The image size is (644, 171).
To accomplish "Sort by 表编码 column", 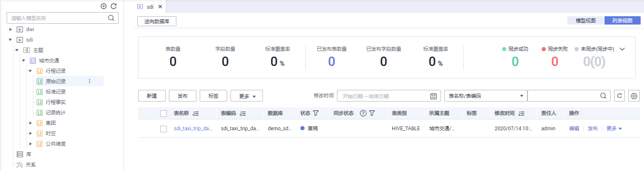I will pyautogui.click(x=243, y=113).
